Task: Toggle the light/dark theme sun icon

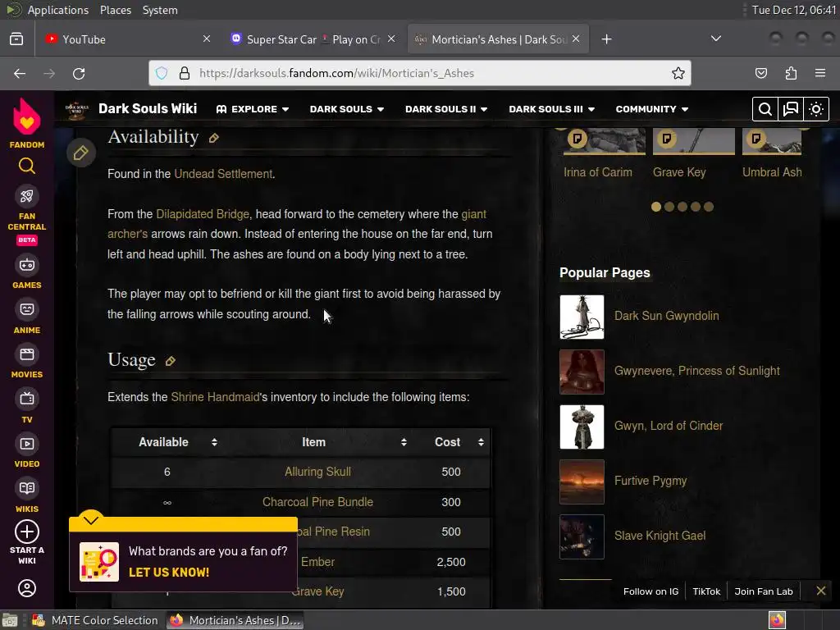Action: pos(816,109)
